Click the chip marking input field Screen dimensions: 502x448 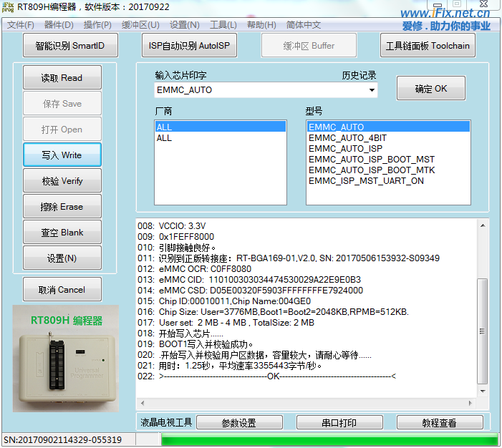pyautogui.click(x=258, y=90)
